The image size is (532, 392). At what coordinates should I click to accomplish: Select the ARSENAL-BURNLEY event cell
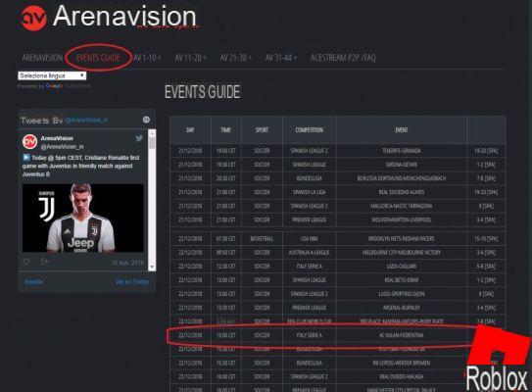click(402, 308)
